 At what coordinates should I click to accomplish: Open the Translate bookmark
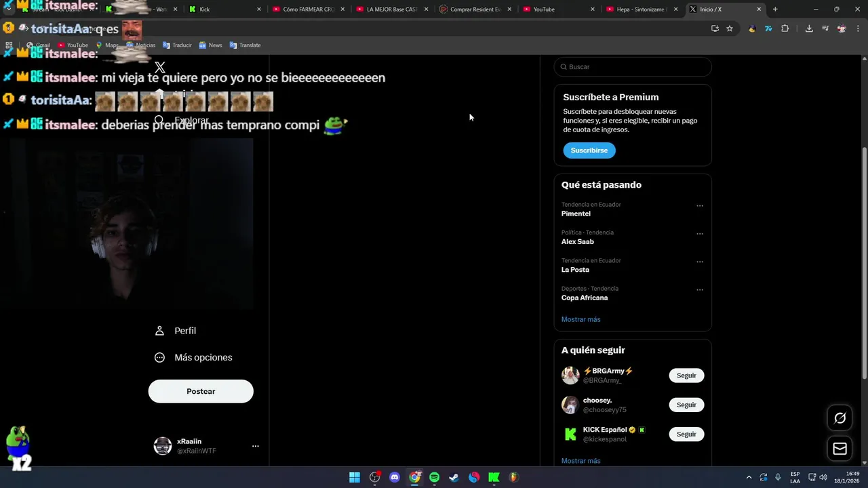[245, 45]
